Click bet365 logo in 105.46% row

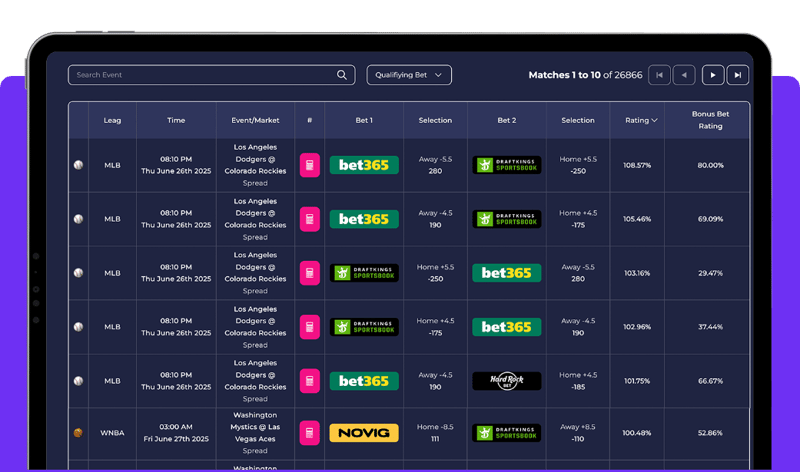(364, 219)
